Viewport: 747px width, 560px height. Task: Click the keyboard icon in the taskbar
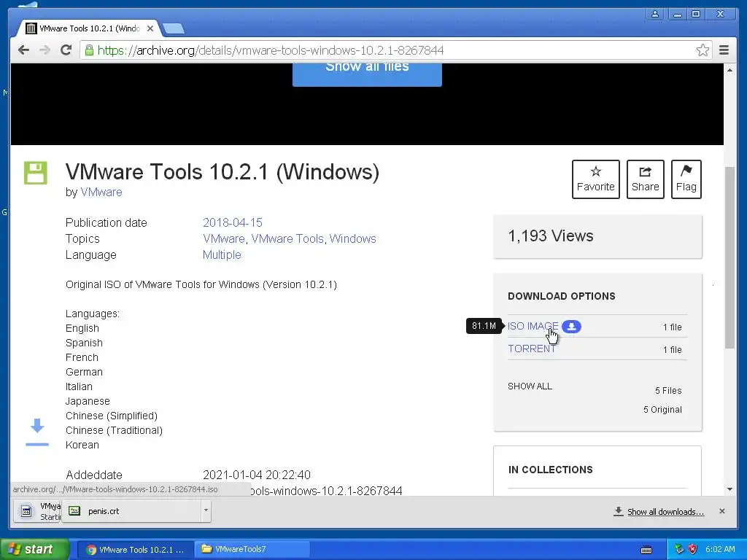(x=646, y=550)
